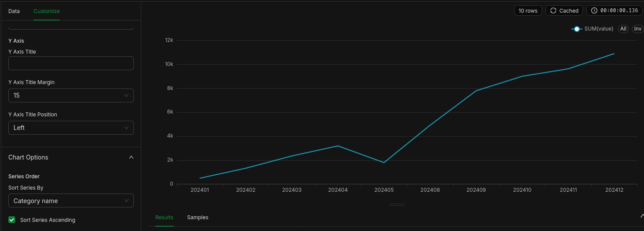Collapse the Chart Options section

[x=131, y=157]
